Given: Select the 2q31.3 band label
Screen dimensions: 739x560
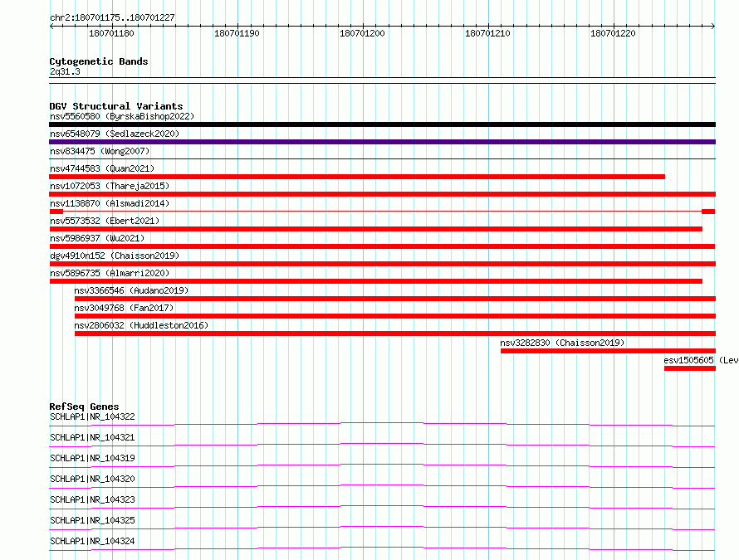Looking at the screenshot, I should click(65, 71).
